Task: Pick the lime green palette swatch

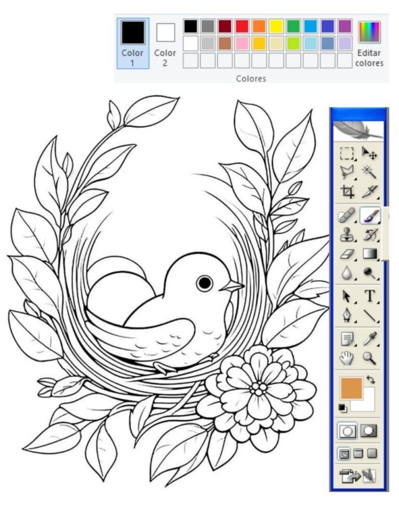Action: coord(294,44)
